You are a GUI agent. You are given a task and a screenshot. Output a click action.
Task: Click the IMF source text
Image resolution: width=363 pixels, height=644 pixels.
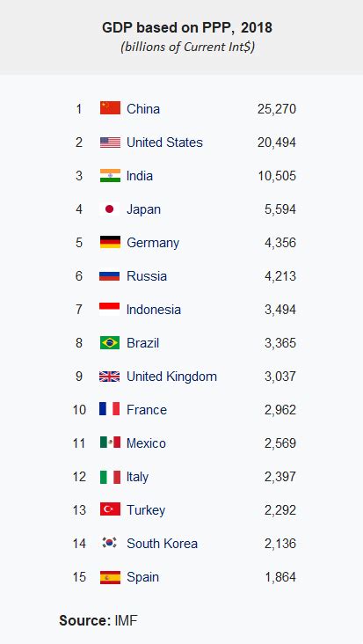pyautogui.click(x=126, y=620)
